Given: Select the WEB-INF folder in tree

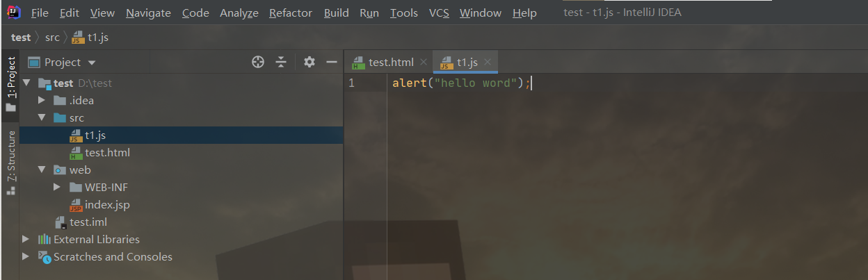Looking at the screenshot, I should [106, 187].
